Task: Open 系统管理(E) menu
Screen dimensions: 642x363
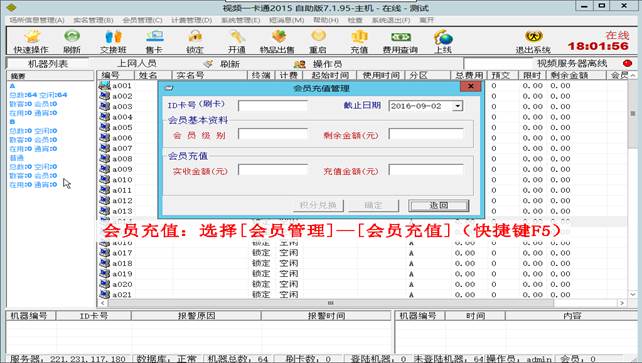Action: (x=240, y=20)
